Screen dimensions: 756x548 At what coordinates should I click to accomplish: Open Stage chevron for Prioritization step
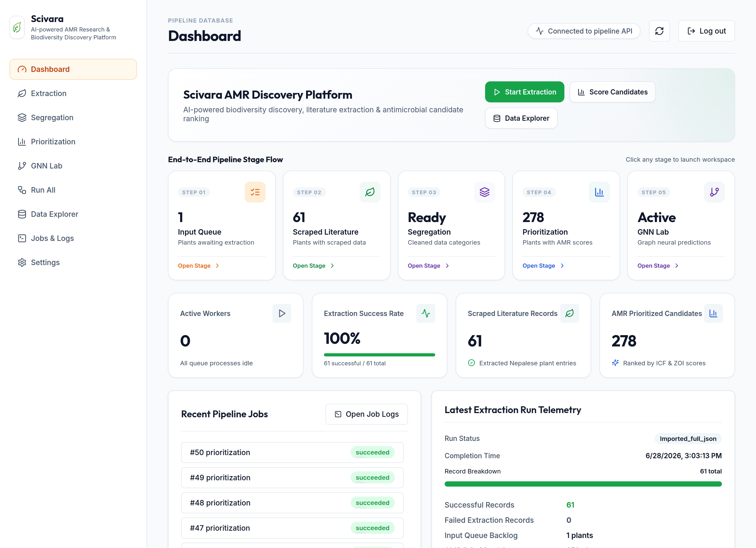(x=562, y=266)
